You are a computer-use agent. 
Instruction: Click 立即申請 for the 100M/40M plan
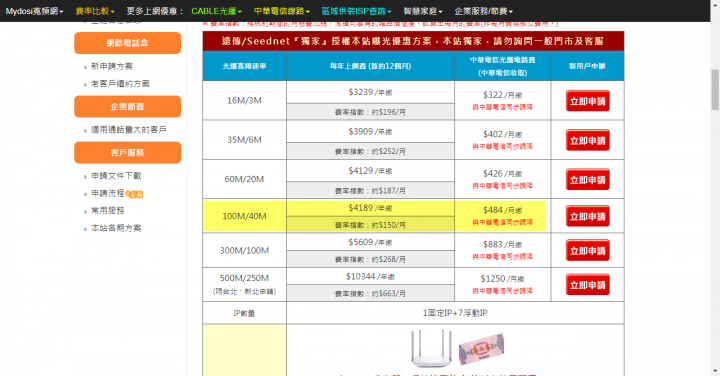pyautogui.click(x=587, y=216)
